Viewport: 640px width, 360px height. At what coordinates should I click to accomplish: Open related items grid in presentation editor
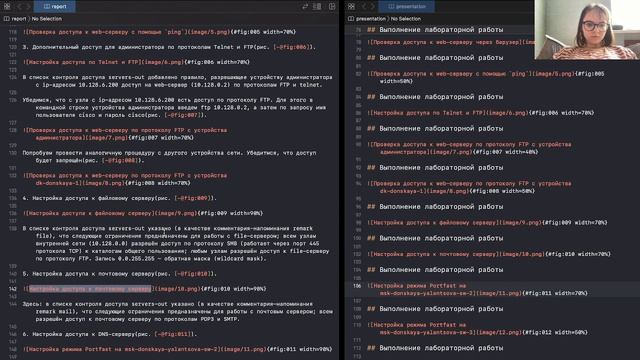click(x=351, y=6)
